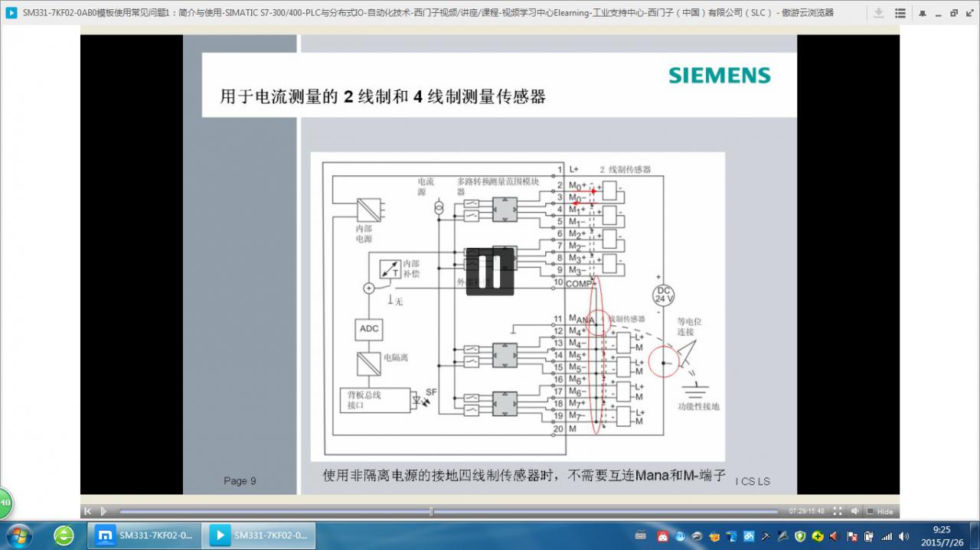This screenshot has height=550, width=980.
Task: Click the green 40 badge at the left edge
Action: [x=5, y=503]
